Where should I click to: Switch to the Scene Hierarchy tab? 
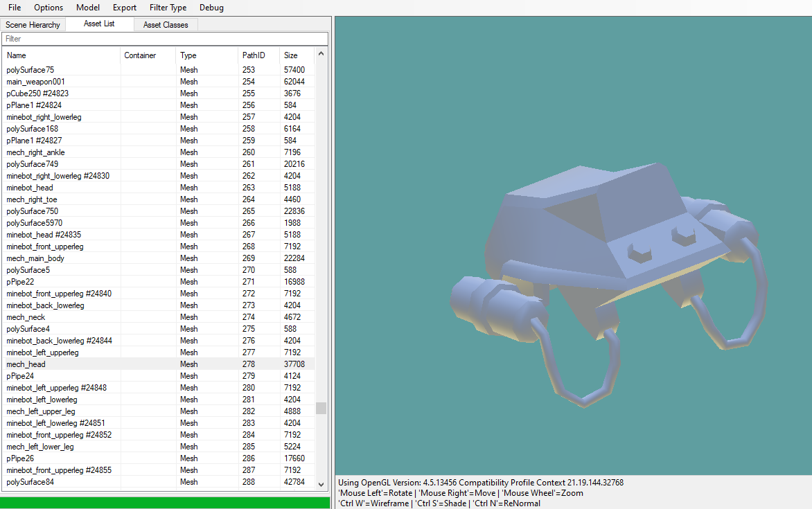[33, 24]
